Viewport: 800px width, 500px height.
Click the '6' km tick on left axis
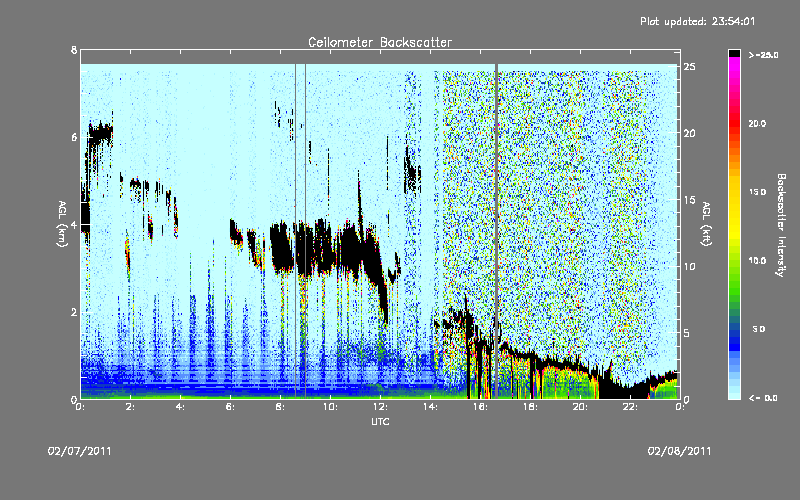point(74,137)
